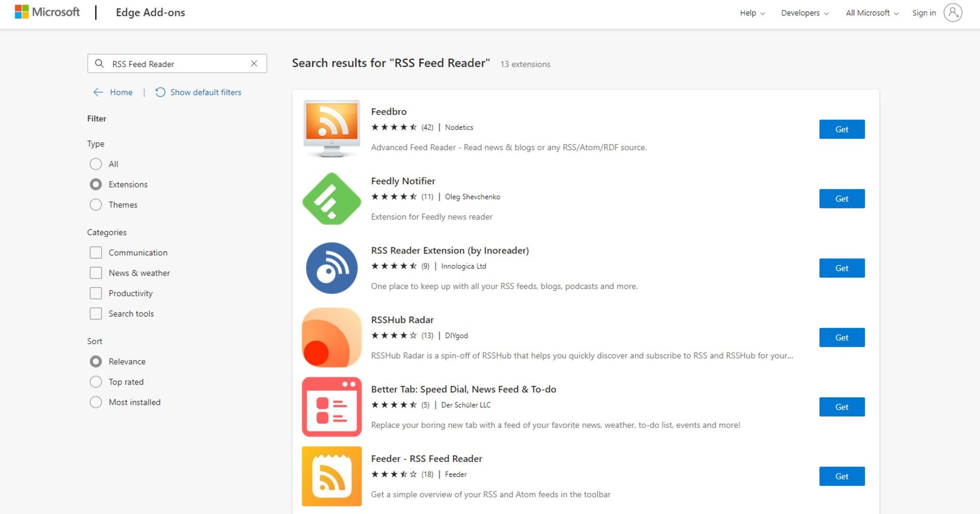Click publisher name Nodetics
Image resolution: width=980 pixels, height=514 pixels.
coord(459,127)
